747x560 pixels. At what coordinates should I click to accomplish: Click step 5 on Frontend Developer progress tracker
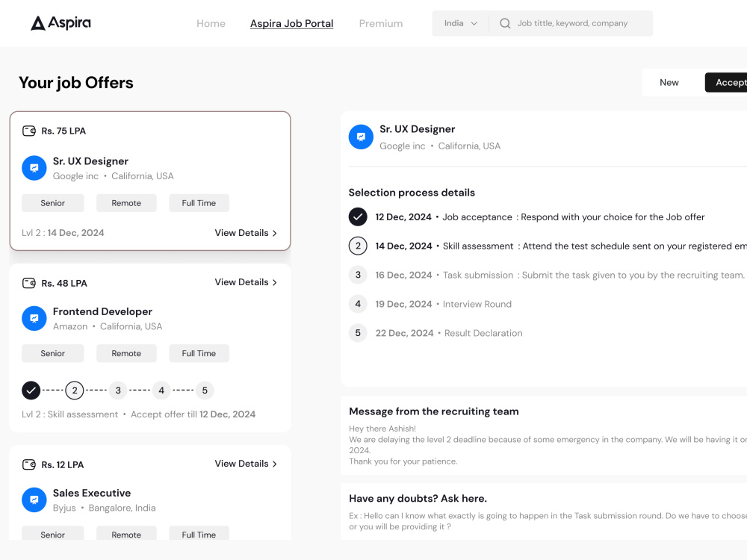[205, 391]
